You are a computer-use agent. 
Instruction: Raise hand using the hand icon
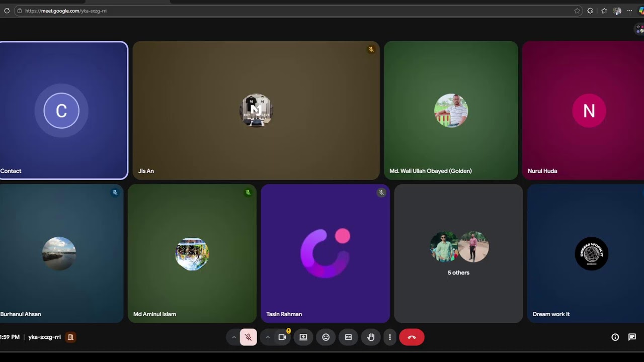[371, 337]
